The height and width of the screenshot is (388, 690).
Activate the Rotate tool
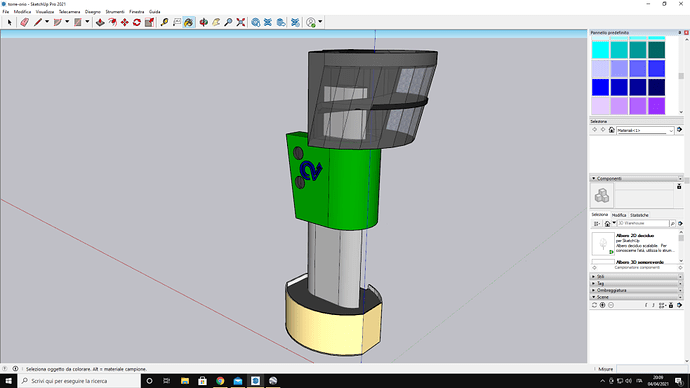click(x=137, y=22)
